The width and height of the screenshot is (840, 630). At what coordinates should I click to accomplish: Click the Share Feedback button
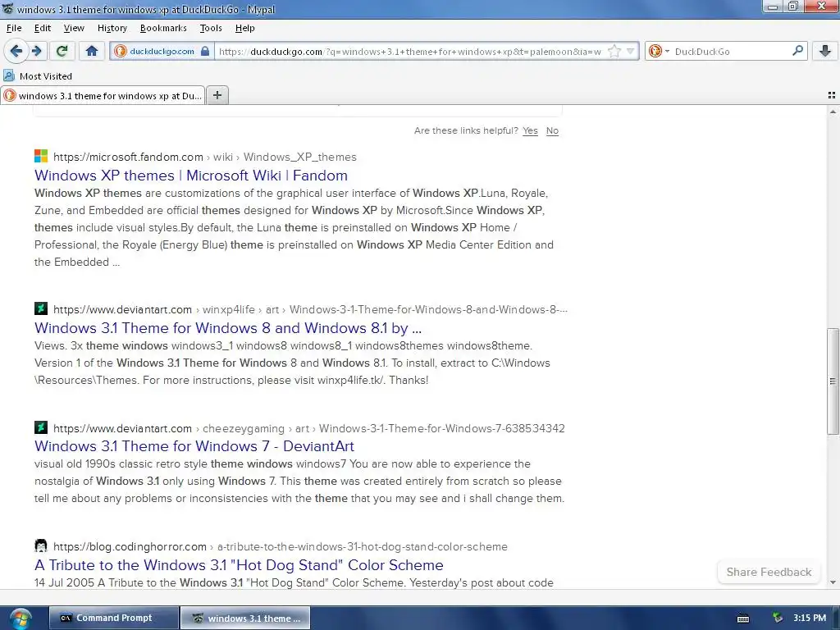(x=769, y=572)
